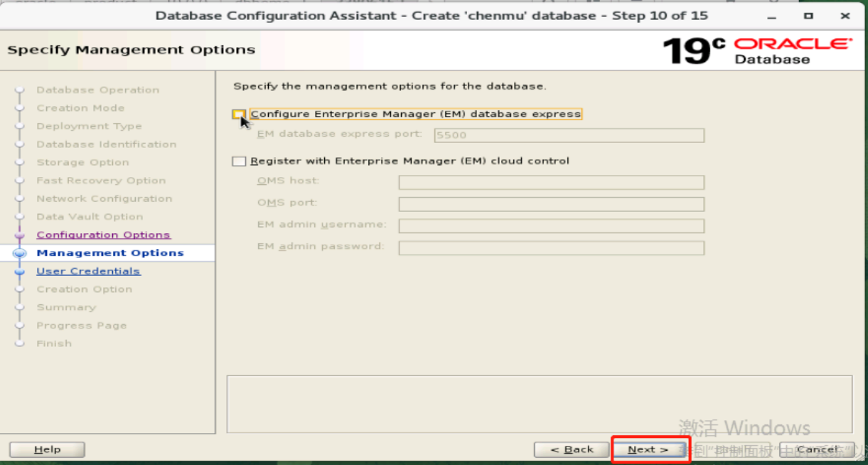Click the Management Options step bullet icon
The image size is (868, 465).
coord(20,253)
